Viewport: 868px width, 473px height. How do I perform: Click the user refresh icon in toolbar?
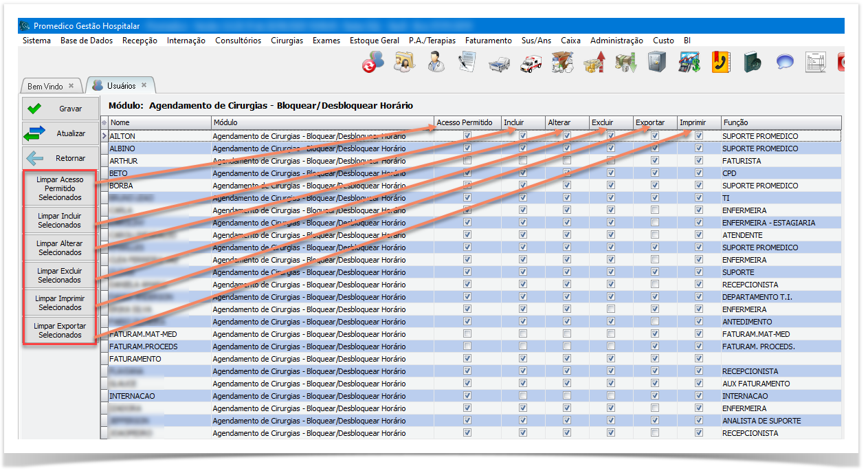coord(373,63)
